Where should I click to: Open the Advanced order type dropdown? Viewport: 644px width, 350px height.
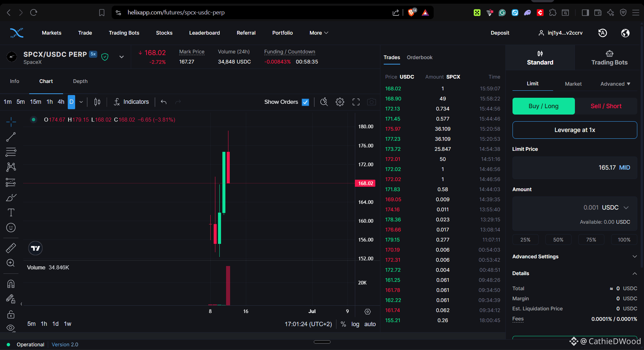click(615, 84)
